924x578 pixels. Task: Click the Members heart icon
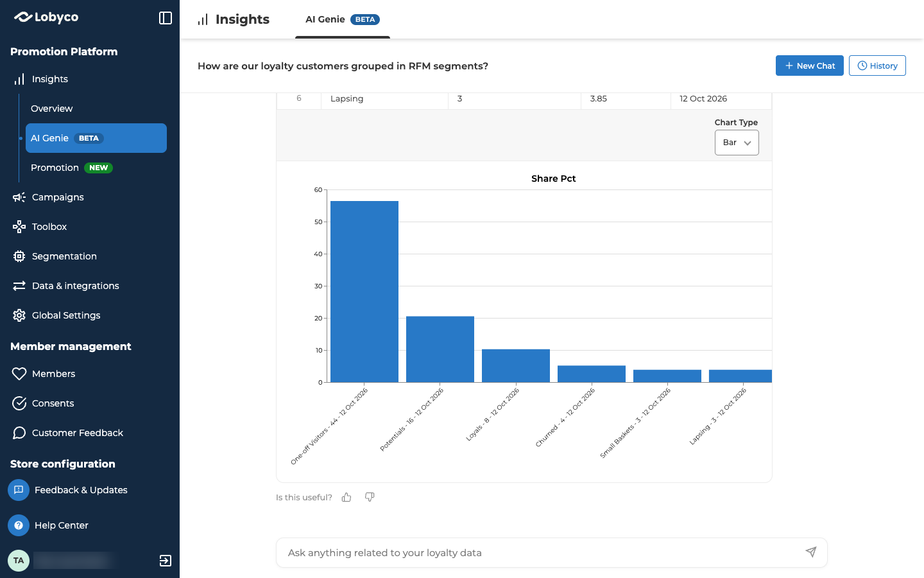pos(19,374)
